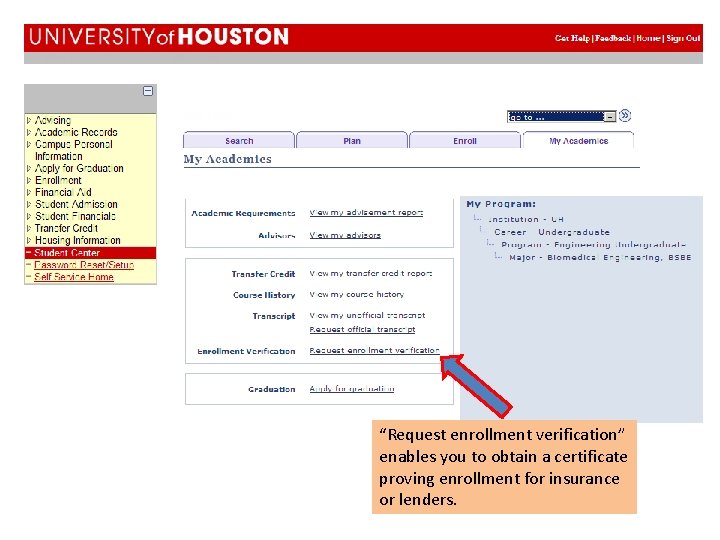Screen dimensions: 720x540
Task: Open Financial Aid in sidebar
Action: (x=63, y=192)
